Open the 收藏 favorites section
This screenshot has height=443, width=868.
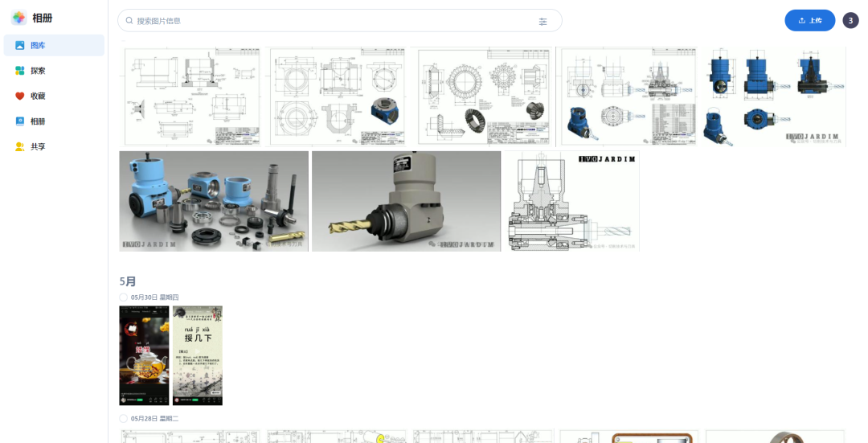[54, 96]
